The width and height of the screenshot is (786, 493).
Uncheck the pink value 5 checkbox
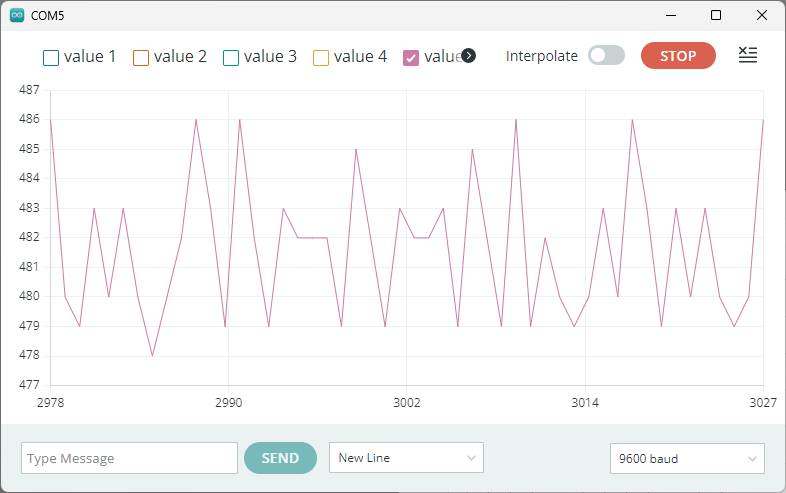click(x=411, y=57)
